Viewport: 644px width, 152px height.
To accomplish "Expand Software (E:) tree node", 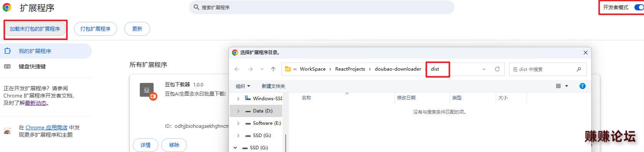I will point(238,123).
